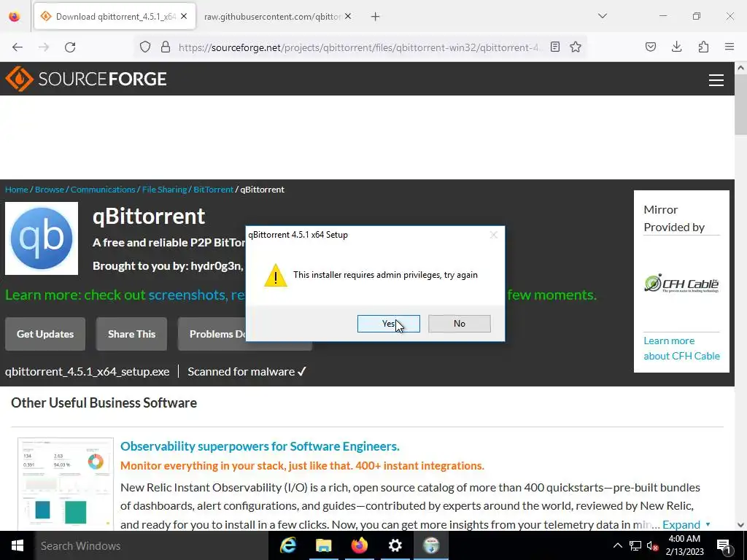Open the BitTorrent breadcrumb link
747x560 pixels.
point(214,190)
